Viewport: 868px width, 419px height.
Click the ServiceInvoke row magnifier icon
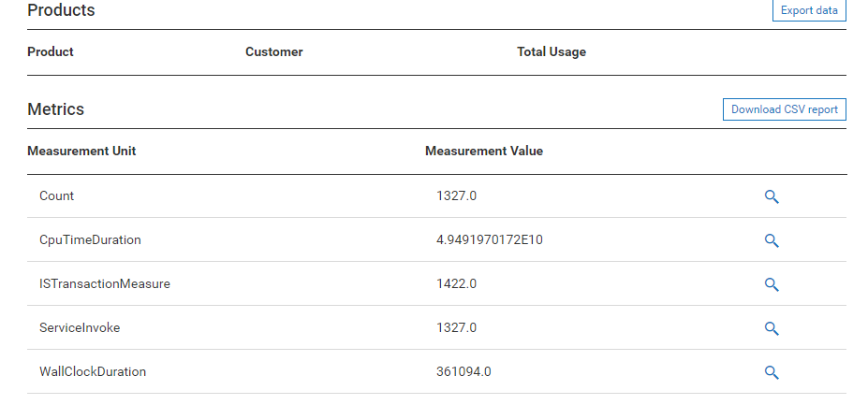tap(772, 328)
